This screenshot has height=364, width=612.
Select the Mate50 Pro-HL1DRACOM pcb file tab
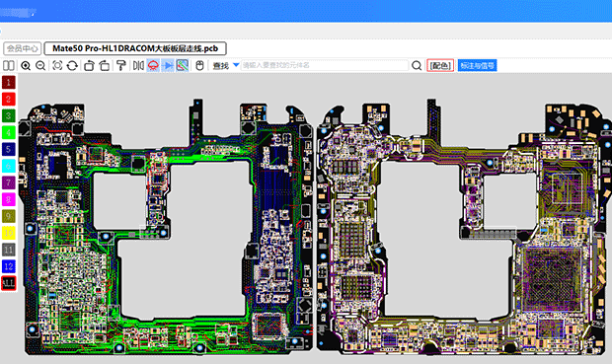coord(135,48)
